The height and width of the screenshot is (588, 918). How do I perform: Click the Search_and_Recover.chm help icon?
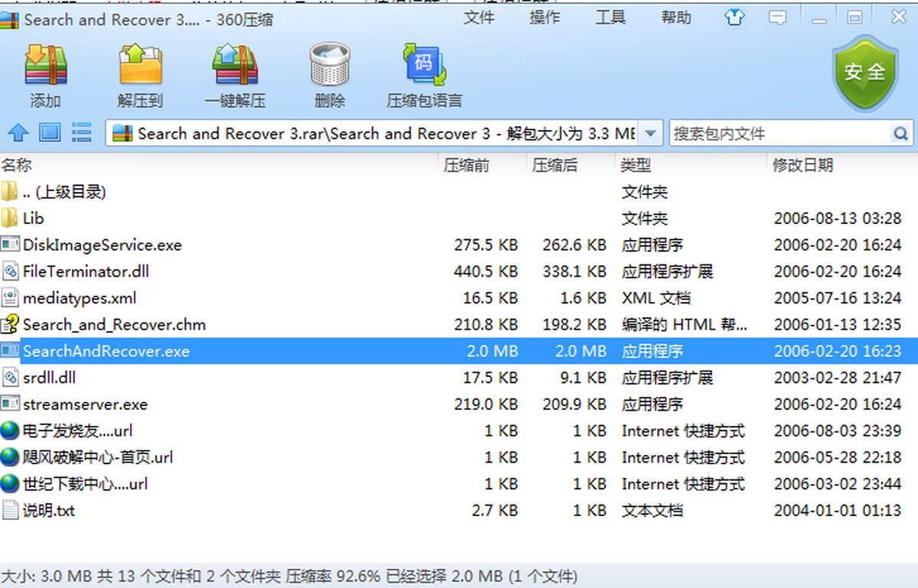click(x=9, y=324)
